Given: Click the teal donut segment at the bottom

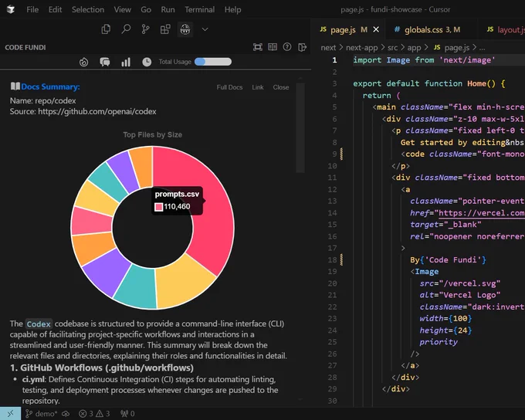Looking at the screenshot, I should coord(137,287).
